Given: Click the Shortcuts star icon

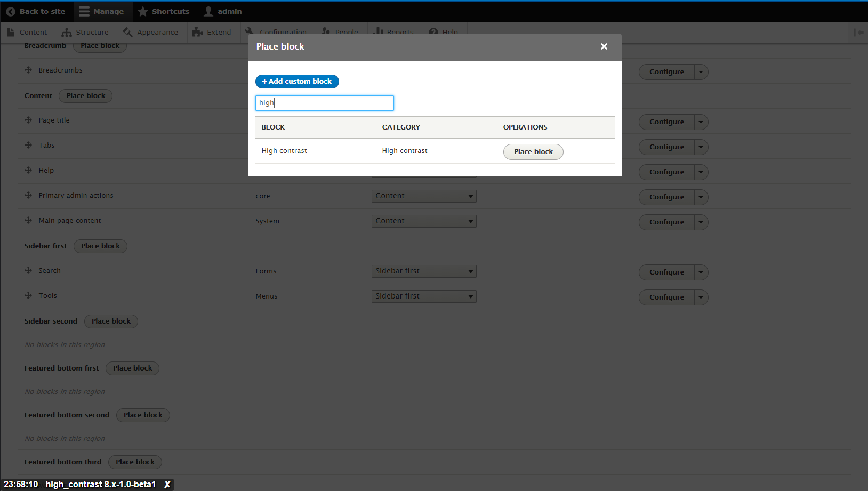Looking at the screenshot, I should [142, 11].
